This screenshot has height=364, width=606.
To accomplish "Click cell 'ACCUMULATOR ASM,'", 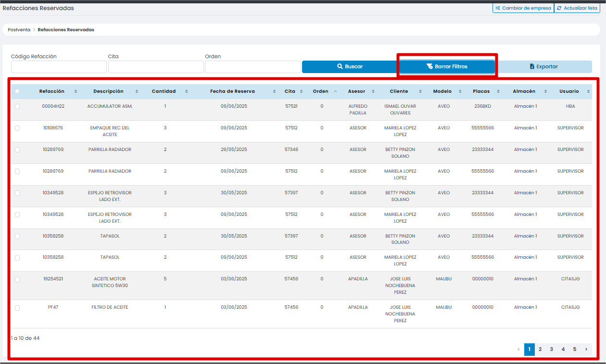I will pyautogui.click(x=110, y=106).
